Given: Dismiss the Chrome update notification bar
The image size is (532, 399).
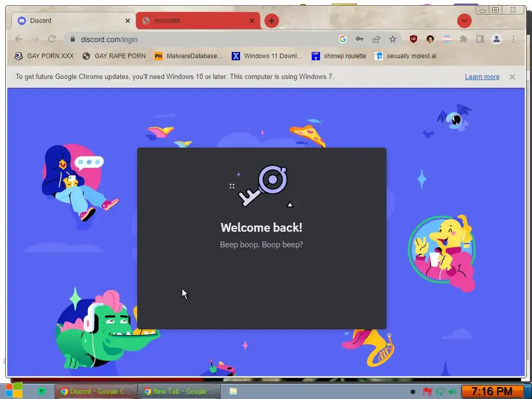Looking at the screenshot, I should coord(512,77).
